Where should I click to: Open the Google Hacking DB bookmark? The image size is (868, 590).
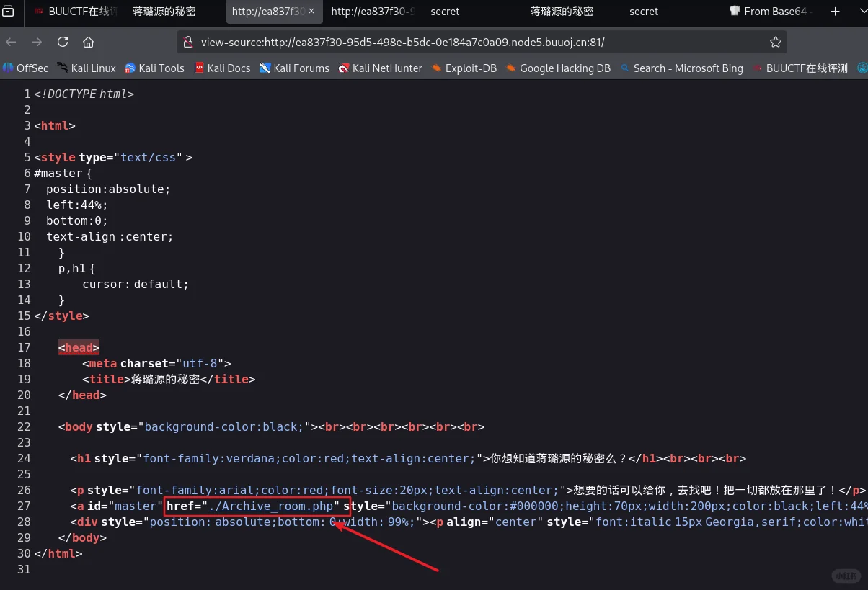[558, 68]
